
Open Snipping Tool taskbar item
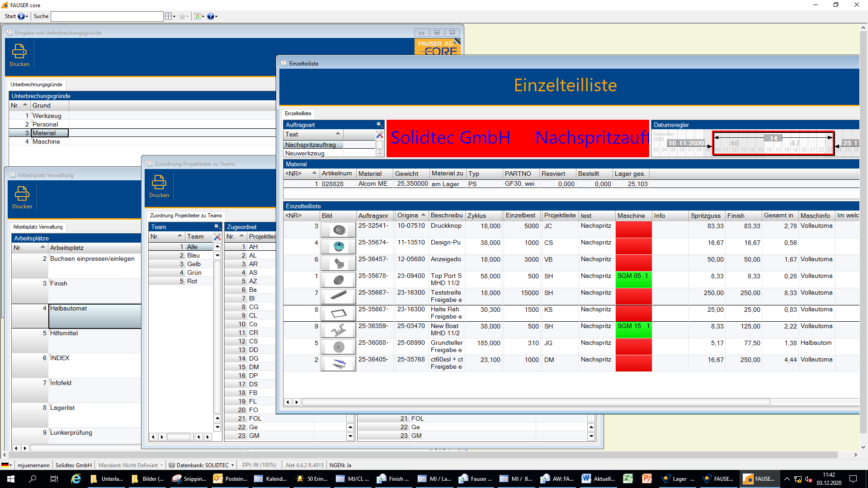point(190,479)
